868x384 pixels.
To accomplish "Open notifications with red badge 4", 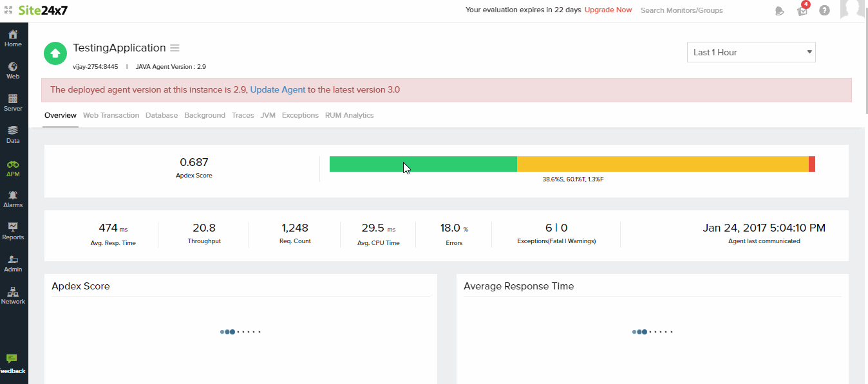I will pyautogui.click(x=802, y=10).
